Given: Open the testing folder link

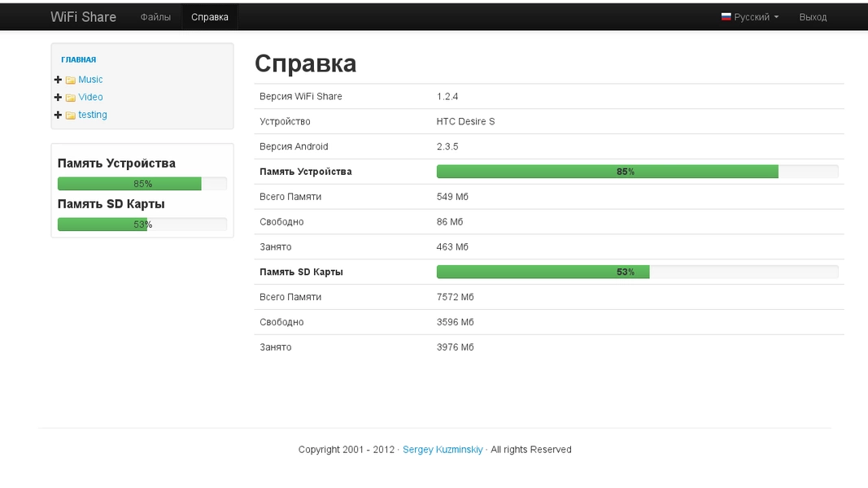Looking at the screenshot, I should coord(93,115).
